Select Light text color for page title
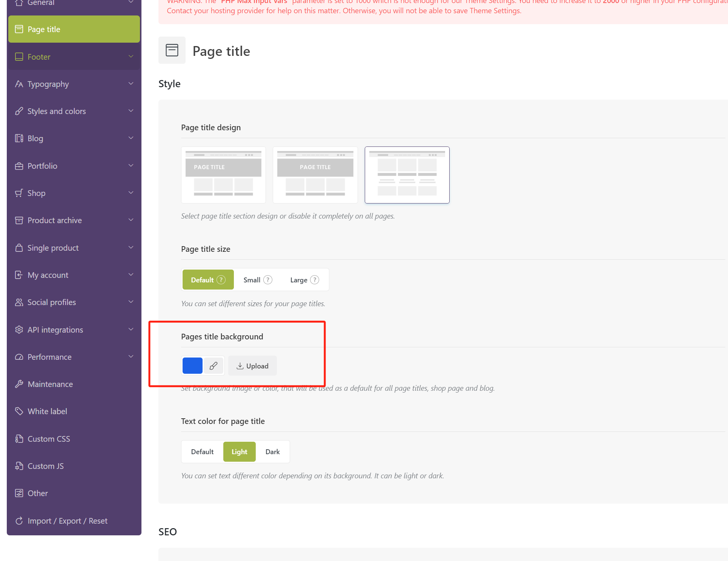Viewport: 728px width, 561px height. (239, 452)
